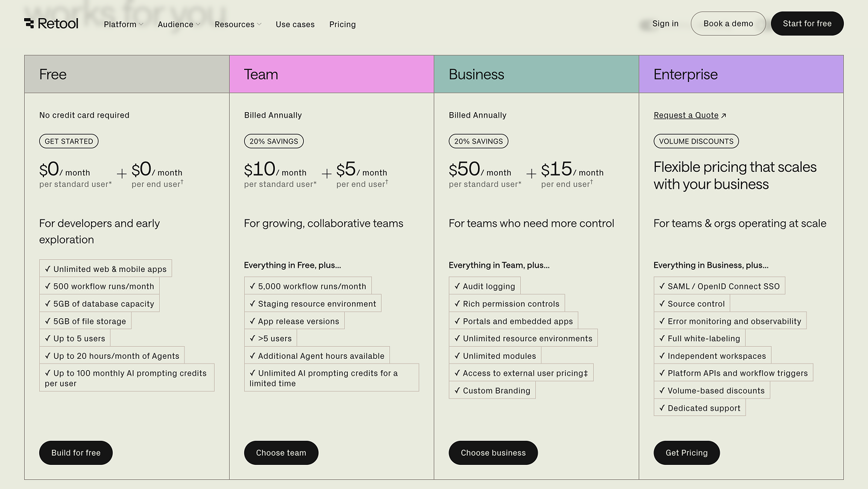This screenshot has height=489, width=868.
Task: Click Start for free button
Action: (807, 24)
